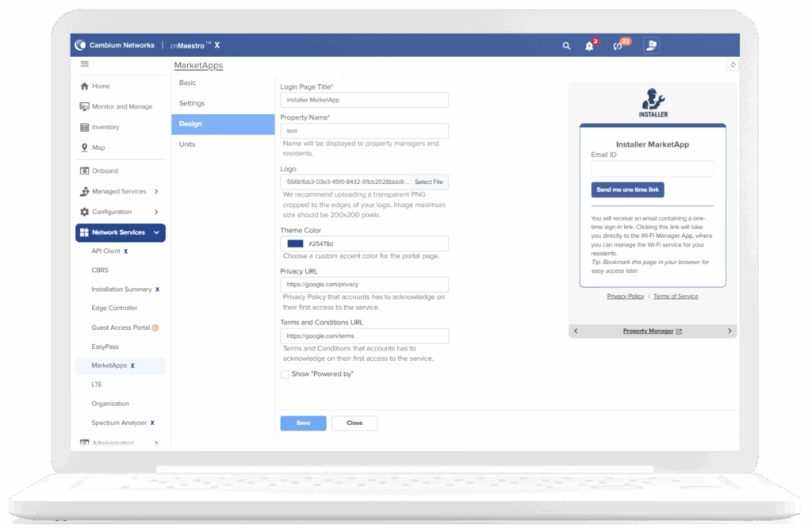Open the user account icon in header
812x529 pixels.
tap(652, 45)
